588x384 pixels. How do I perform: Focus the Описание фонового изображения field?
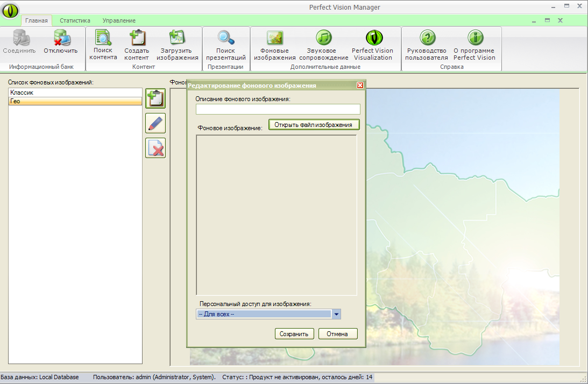coord(278,109)
